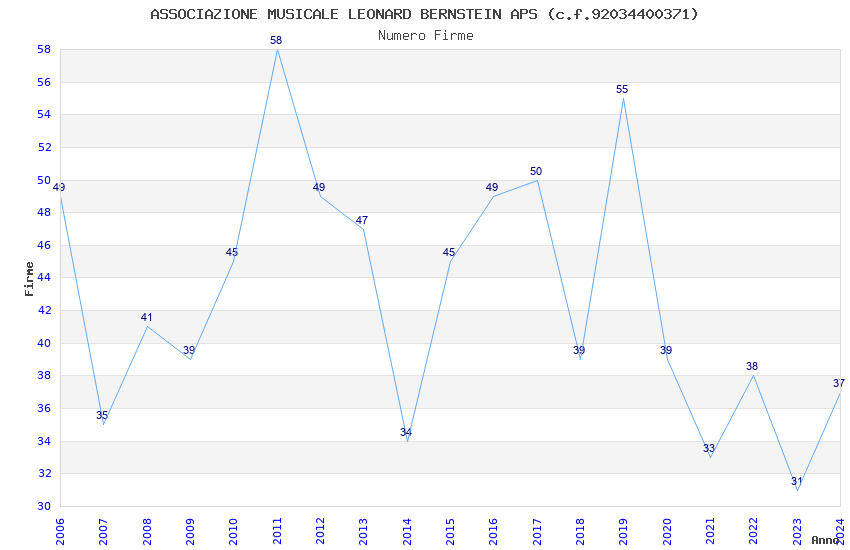850x550 pixels.
Task: Click the y-axis value 52
Action: (x=44, y=147)
